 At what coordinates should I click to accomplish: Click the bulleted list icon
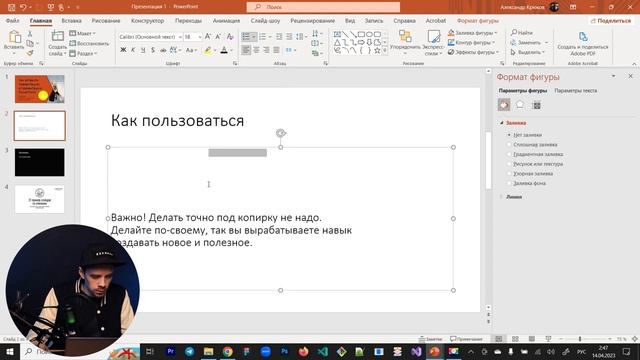point(246,37)
